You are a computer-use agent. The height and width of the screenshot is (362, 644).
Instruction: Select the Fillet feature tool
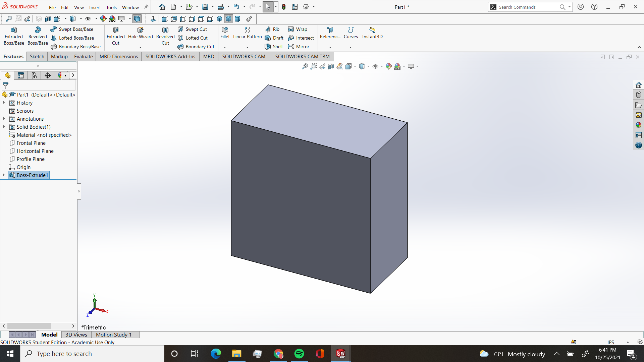[x=225, y=34]
